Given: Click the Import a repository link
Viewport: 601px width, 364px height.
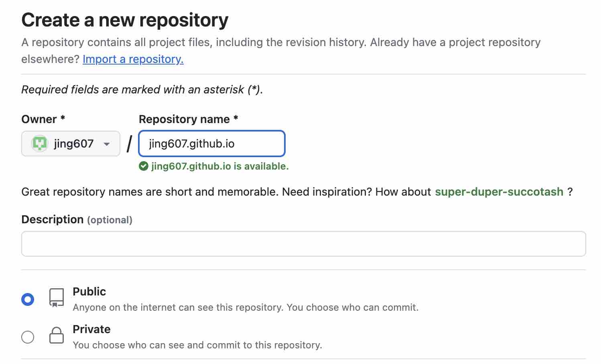Looking at the screenshot, I should (133, 59).
